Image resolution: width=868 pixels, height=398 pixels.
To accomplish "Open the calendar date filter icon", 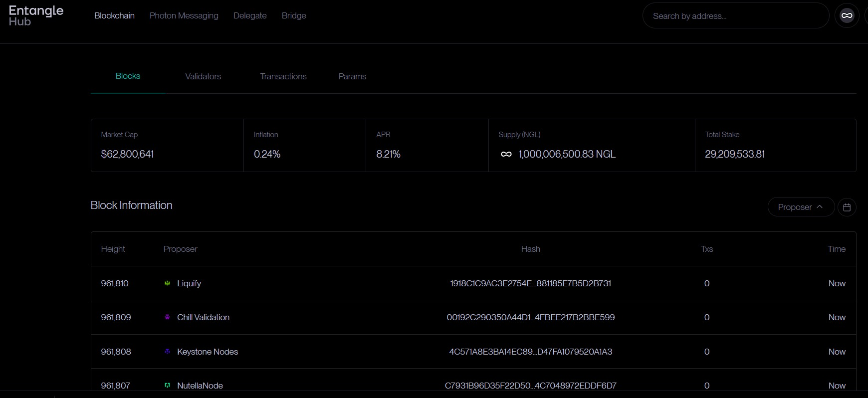I will [x=847, y=207].
